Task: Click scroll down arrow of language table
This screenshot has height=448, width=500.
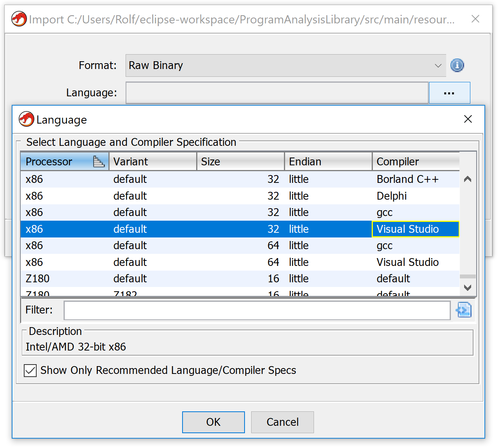Action: [468, 288]
